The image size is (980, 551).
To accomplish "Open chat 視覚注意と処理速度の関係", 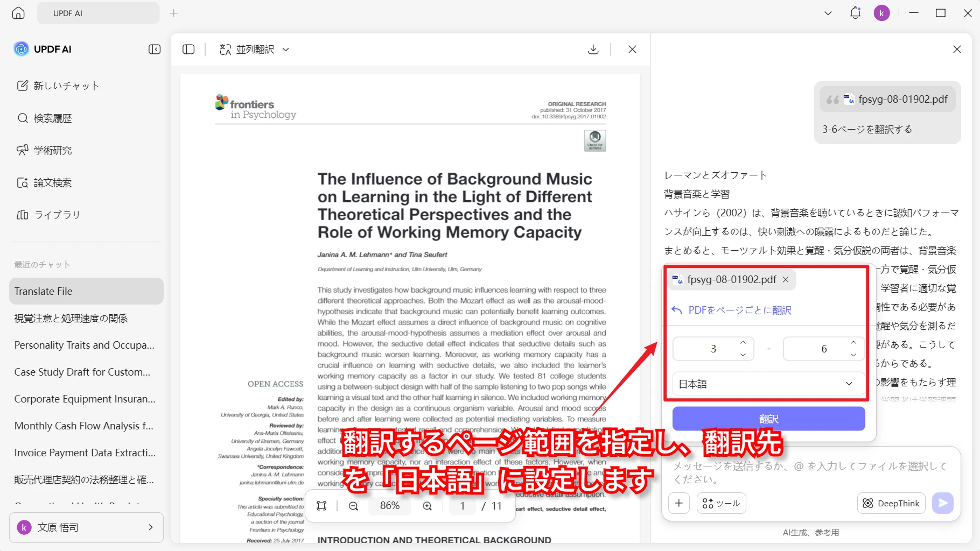I will pyautogui.click(x=86, y=318).
